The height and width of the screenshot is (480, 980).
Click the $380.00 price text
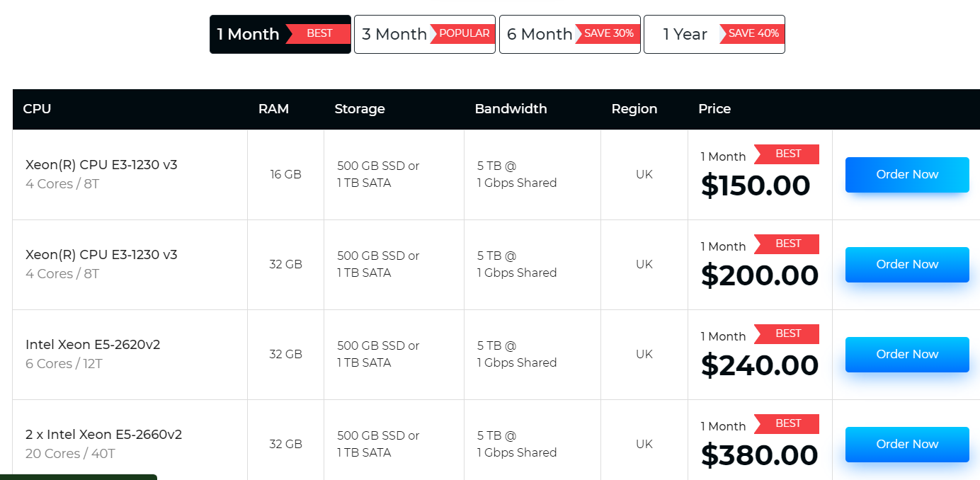point(759,455)
